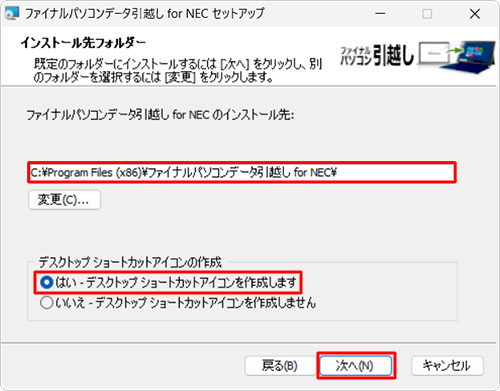The height and width of the screenshot is (391, 500).
Task: Click the 戻る(B) button
Action: click(279, 366)
